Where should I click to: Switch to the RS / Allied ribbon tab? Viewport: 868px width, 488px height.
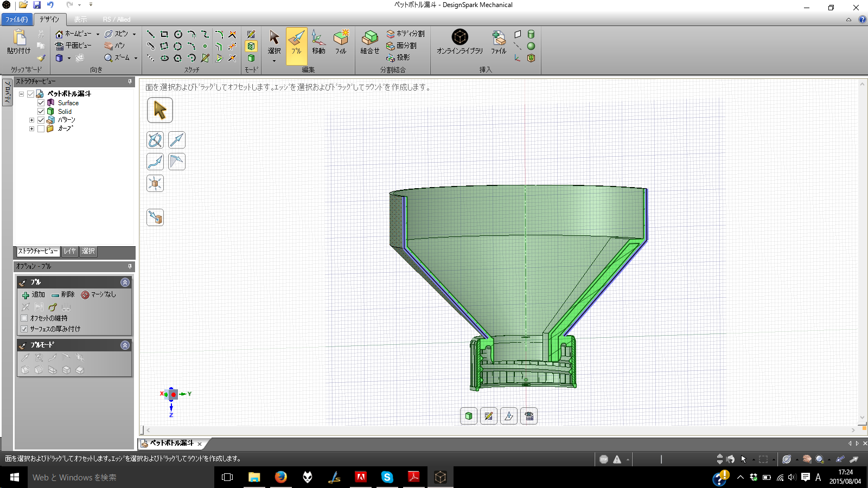[x=117, y=20]
